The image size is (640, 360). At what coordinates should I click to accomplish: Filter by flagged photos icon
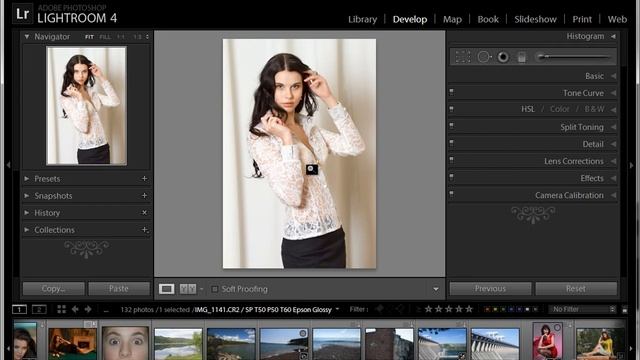click(x=380, y=309)
